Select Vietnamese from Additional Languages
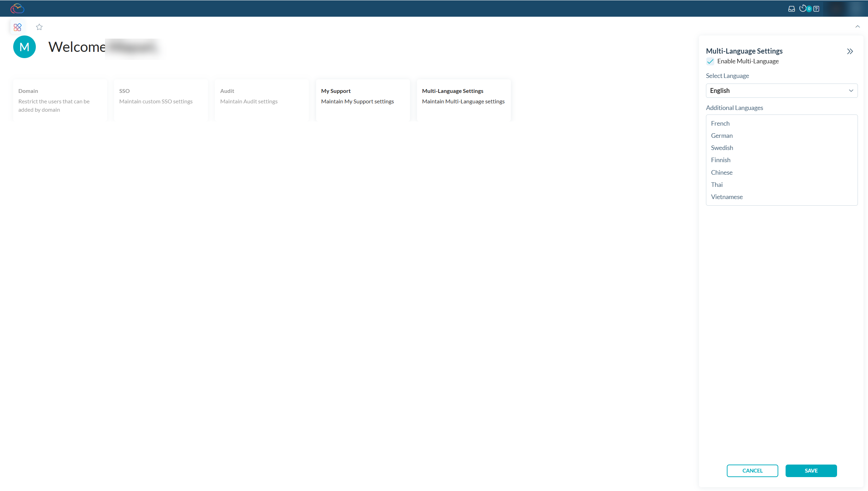 tap(726, 197)
